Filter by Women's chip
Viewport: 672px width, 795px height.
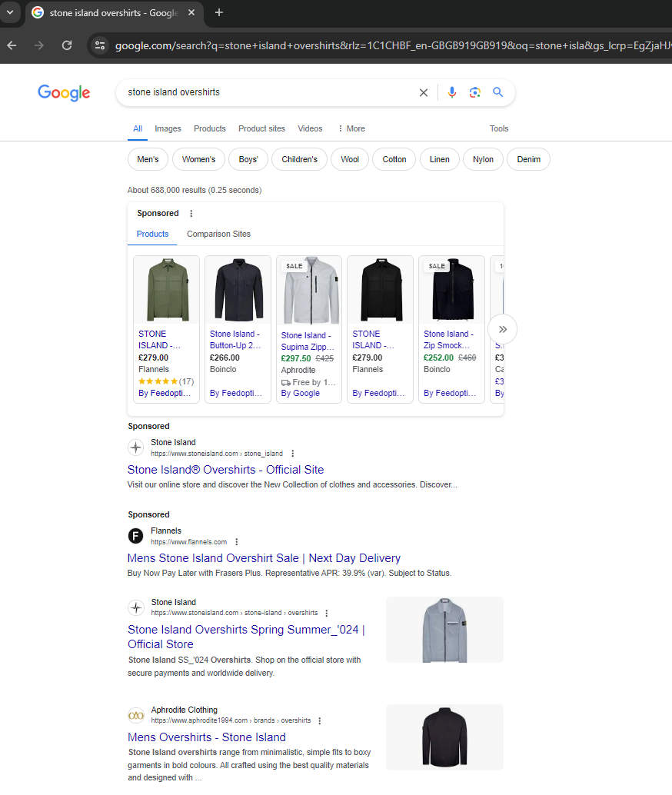pos(199,159)
